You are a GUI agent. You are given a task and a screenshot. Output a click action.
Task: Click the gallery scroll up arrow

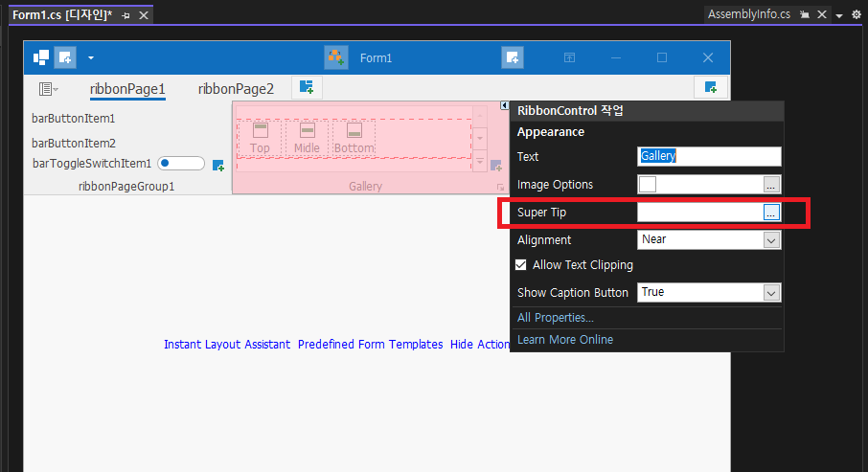point(480,116)
